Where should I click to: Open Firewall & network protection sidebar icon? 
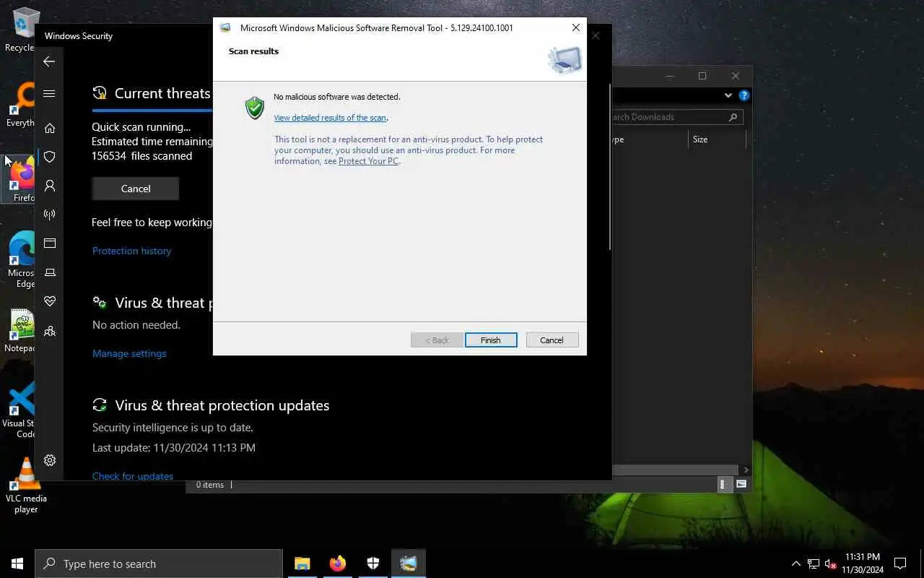(x=50, y=215)
